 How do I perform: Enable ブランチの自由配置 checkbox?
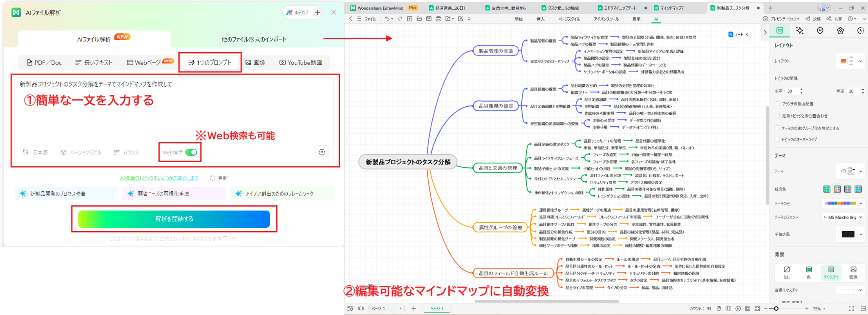[x=777, y=104]
